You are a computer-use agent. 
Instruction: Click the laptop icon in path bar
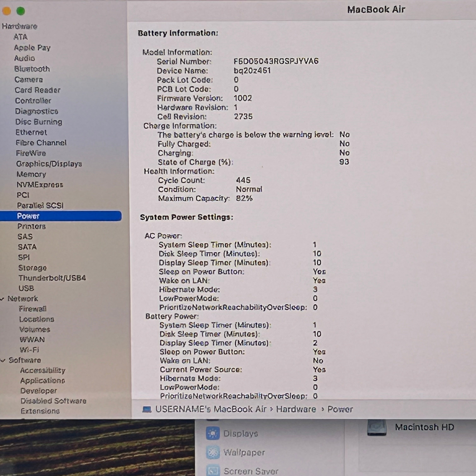(147, 409)
